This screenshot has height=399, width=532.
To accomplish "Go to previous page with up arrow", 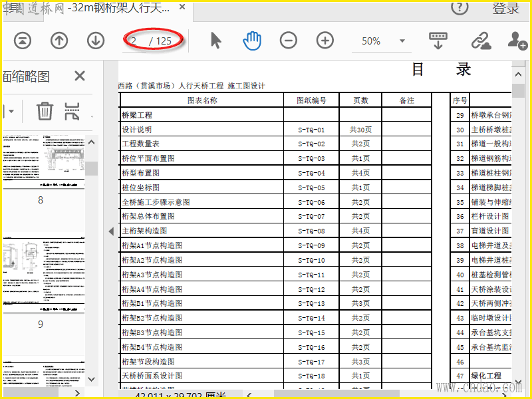I will point(59,41).
